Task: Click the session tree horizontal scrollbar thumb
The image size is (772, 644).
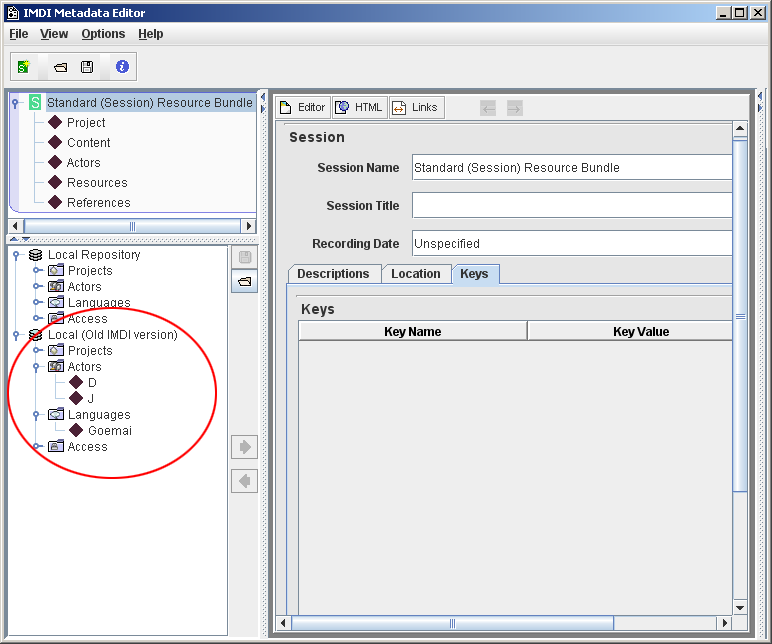Action: (x=132, y=226)
